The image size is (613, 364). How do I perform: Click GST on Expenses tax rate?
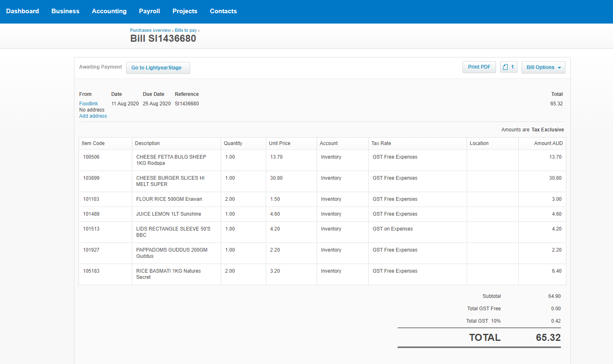click(x=393, y=229)
